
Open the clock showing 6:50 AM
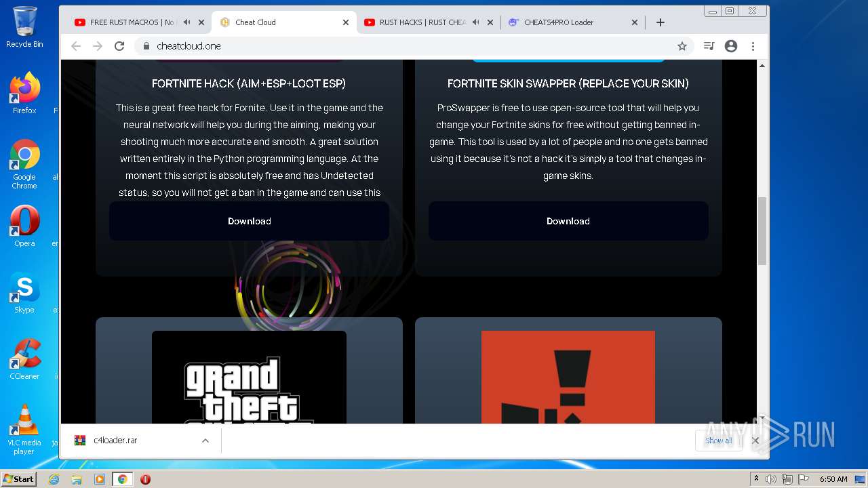tap(833, 479)
